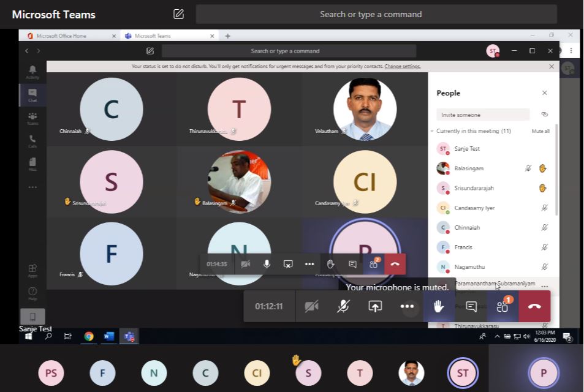The height and width of the screenshot is (392, 584).
Task: Click the Teams icon on the Windows taskbar
Action: (x=129, y=336)
